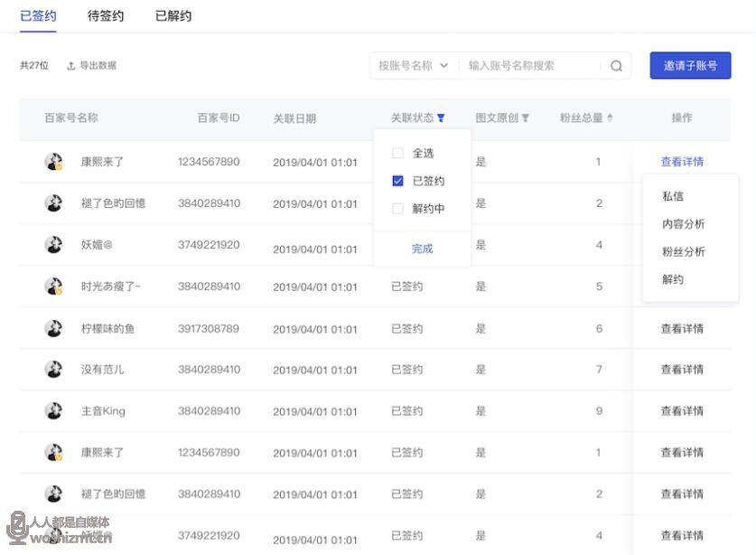Image resolution: width=756 pixels, height=555 pixels.
Task: Open 查看详情 for 康熙来了 first row
Action: pos(682,163)
